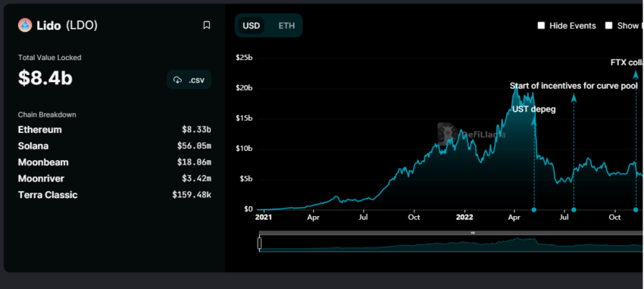644x289 pixels.
Task: Click the Solana chain name
Action: click(33, 146)
